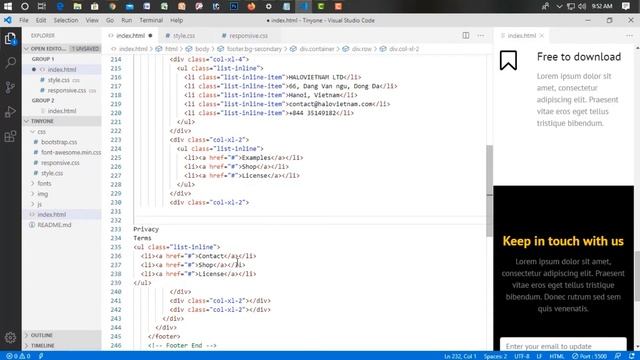Image resolution: width=640 pixels, height=360 pixels.
Task: Open the File menu
Action: pos(24,20)
